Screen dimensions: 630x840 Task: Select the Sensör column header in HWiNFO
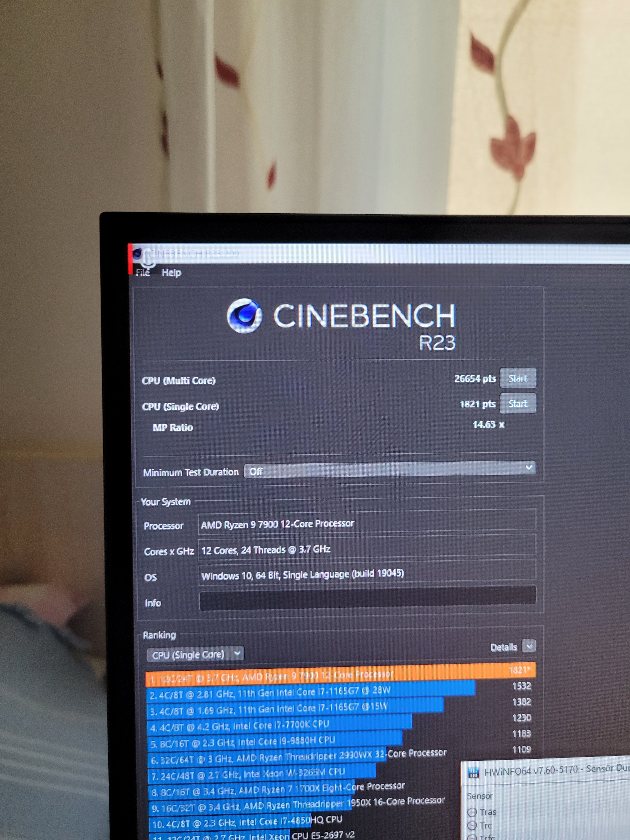[480, 796]
